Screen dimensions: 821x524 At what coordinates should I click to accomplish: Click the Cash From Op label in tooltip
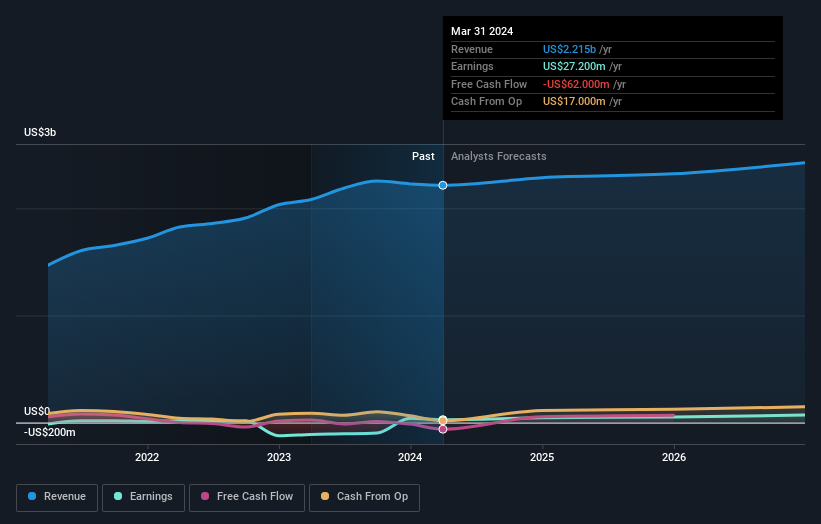486,102
